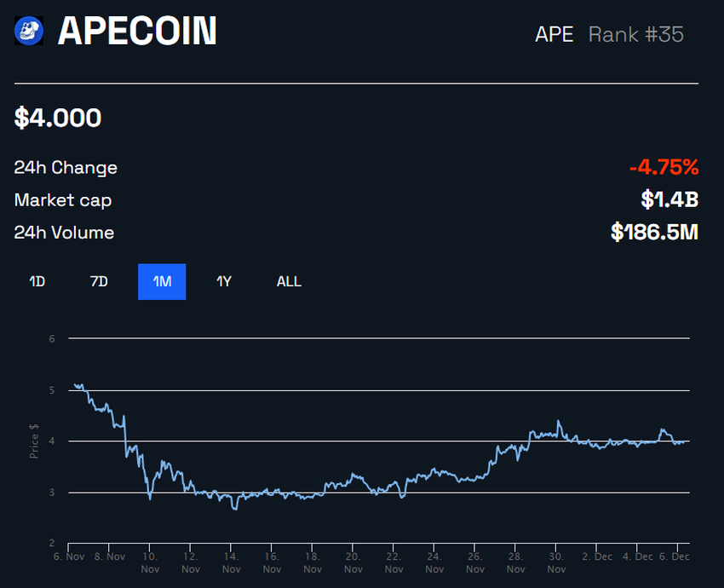Click the APECOIN title heading

coord(137,32)
